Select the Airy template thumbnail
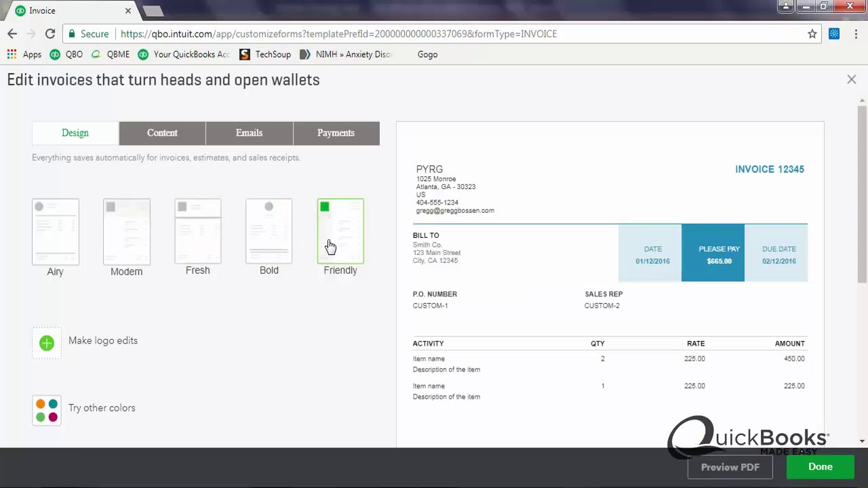The width and height of the screenshot is (868, 488). click(56, 231)
